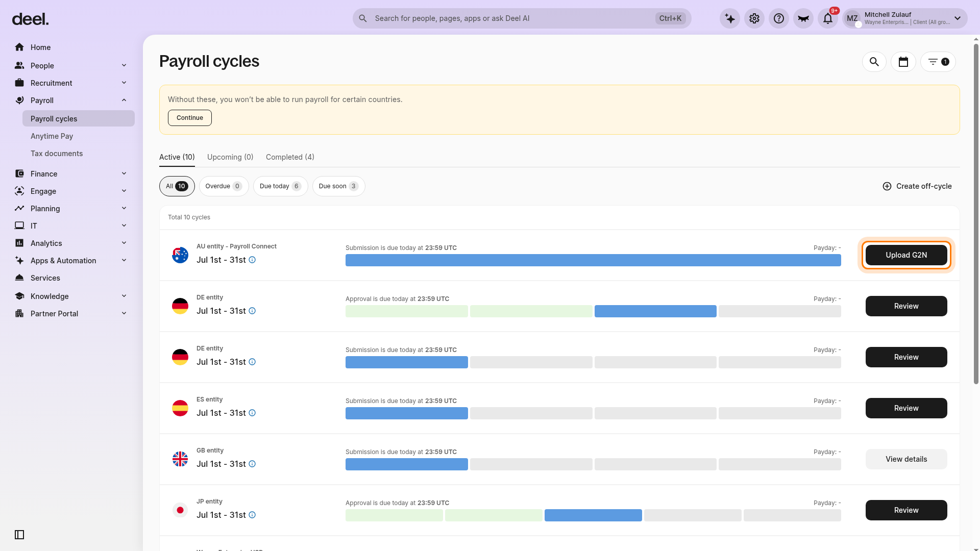Switch to the Completed (4) tab
980x551 pixels.
tap(290, 157)
